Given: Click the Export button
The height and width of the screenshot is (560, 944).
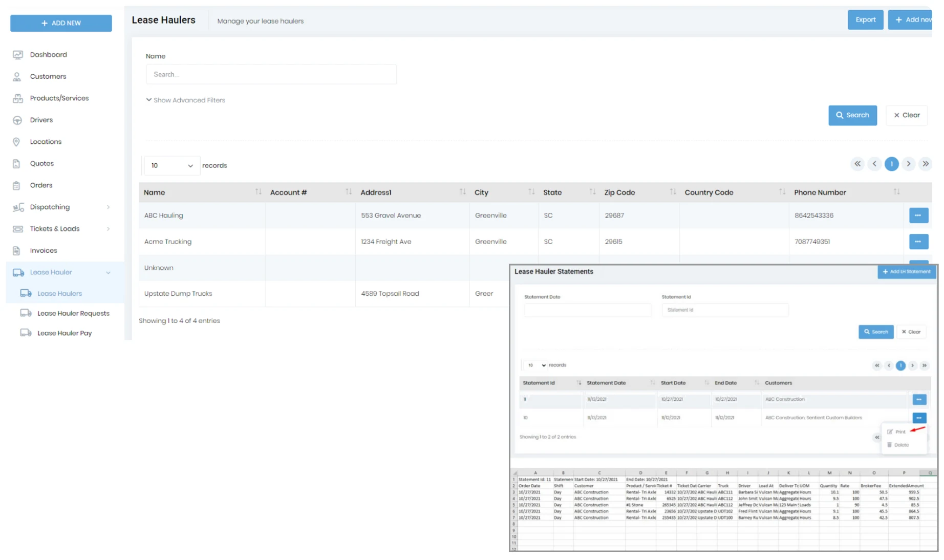Looking at the screenshot, I should pyautogui.click(x=865, y=19).
